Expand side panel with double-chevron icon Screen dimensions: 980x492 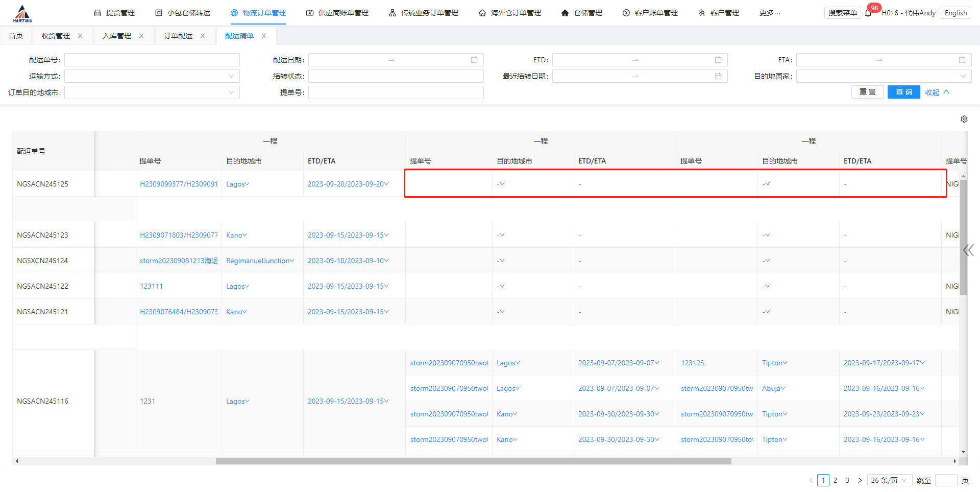point(968,250)
